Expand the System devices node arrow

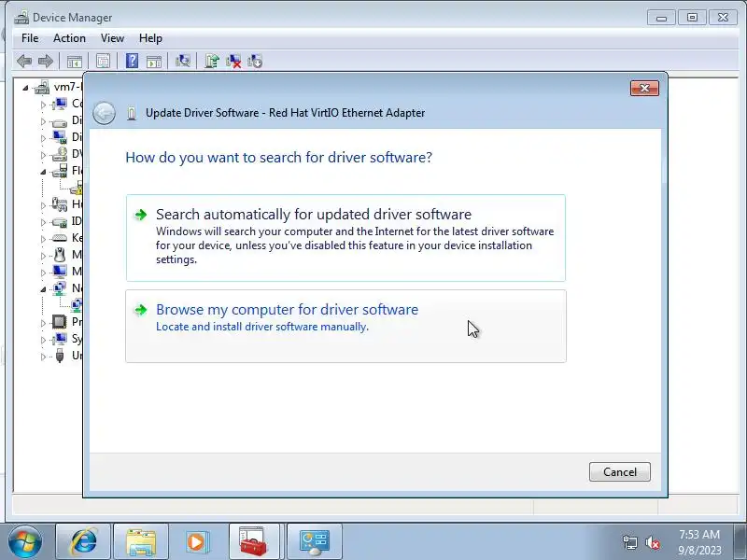[x=43, y=340]
